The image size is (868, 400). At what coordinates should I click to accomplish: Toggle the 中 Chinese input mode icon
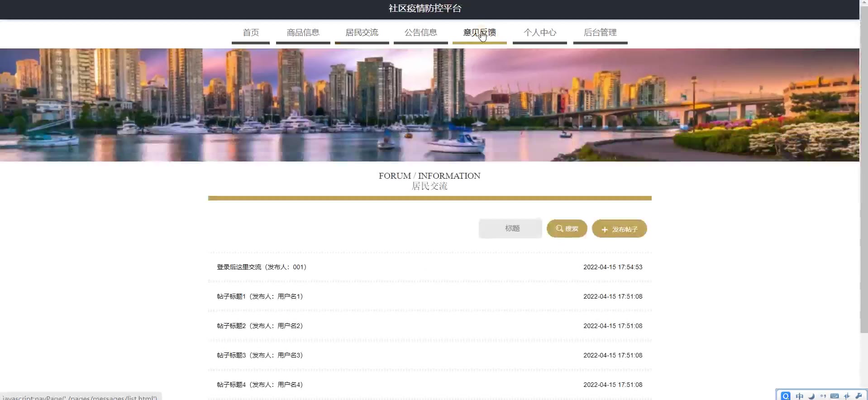800,396
